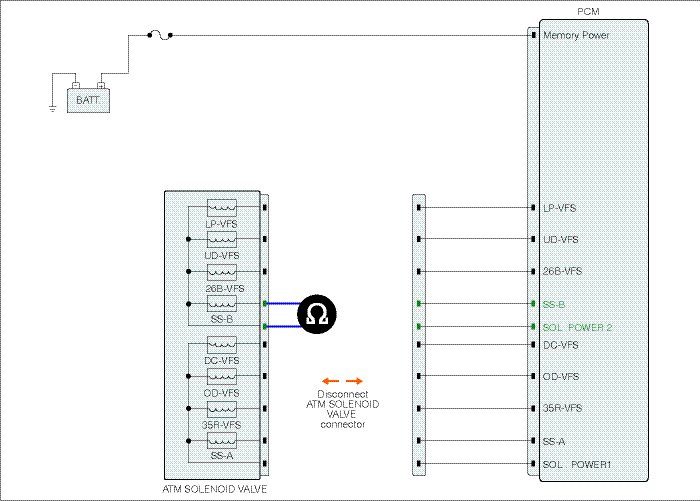
Task: Click the SOL. POWER1 label in PCM
Action: tap(577, 464)
